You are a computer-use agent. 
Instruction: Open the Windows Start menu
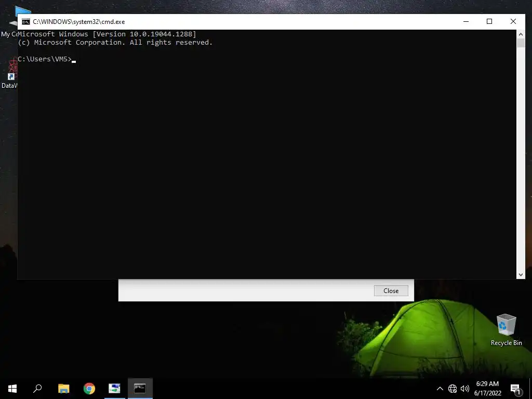12,389
